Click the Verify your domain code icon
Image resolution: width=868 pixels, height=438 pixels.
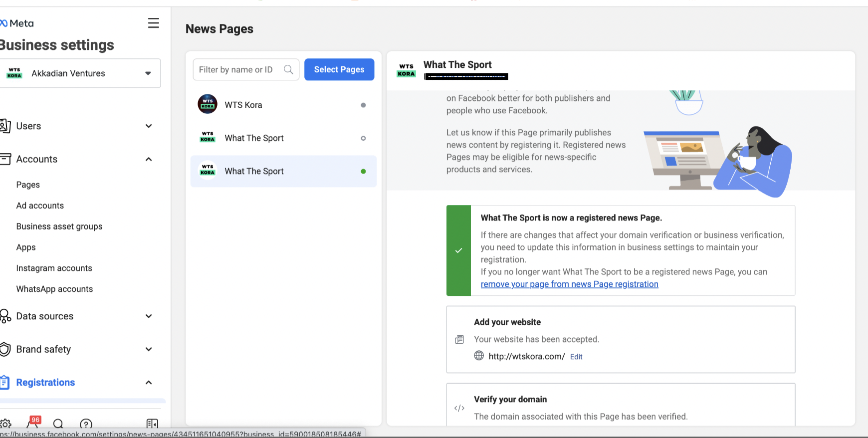pos(459,408)
